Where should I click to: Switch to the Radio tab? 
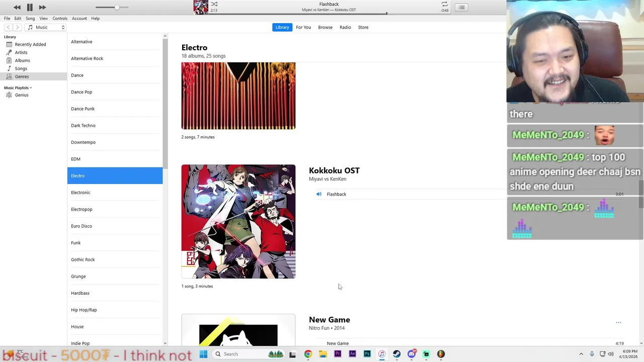coord(345,27)
